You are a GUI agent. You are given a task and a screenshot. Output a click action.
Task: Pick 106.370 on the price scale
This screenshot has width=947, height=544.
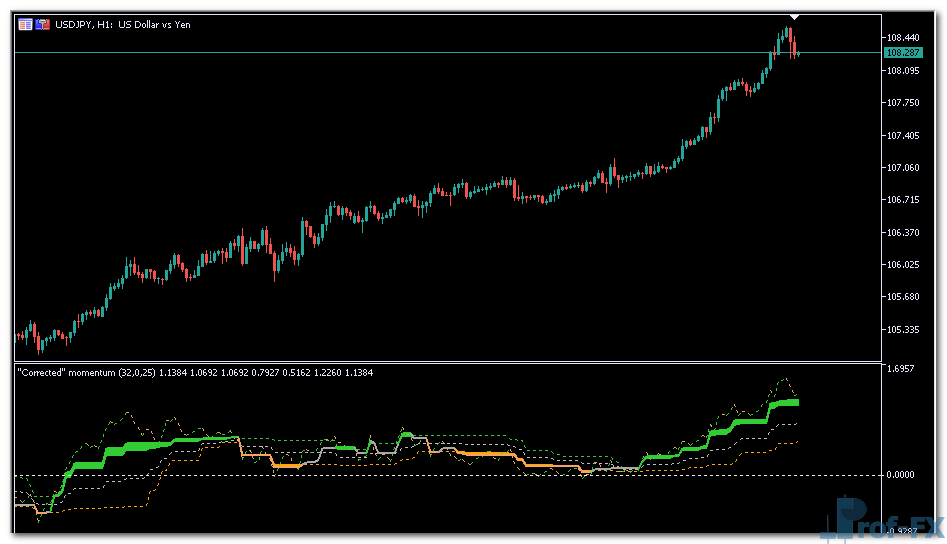[902, 233]
